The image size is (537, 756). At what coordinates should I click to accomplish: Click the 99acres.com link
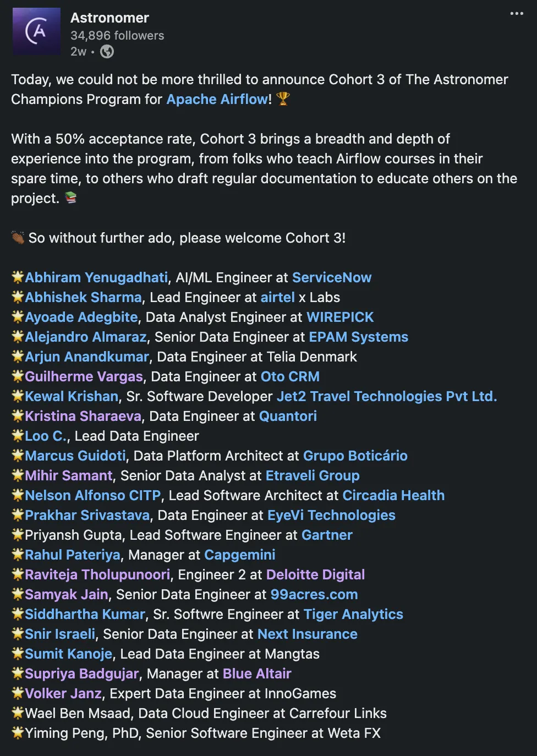pyautogui.click(x=314, y=594)
